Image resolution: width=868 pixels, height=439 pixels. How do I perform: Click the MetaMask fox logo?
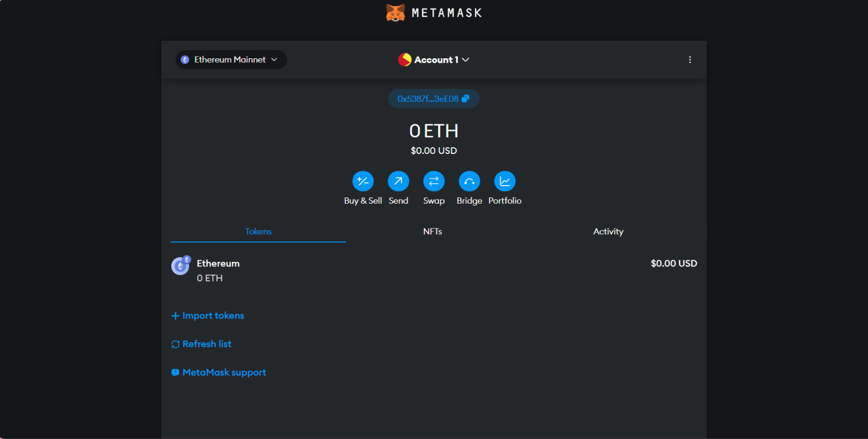coord(395,12)
